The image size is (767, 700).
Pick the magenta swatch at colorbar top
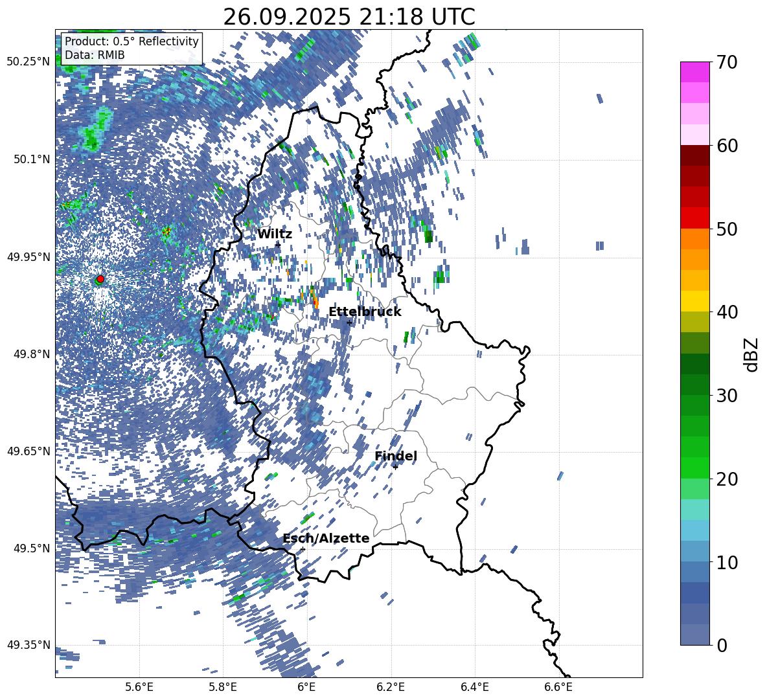pyautogui.click(x=694, y=73)
